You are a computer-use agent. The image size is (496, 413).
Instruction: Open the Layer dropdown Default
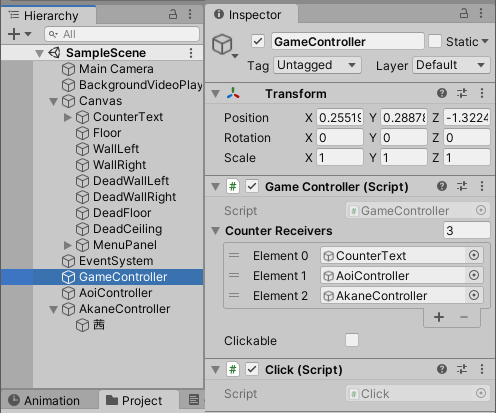[x=451, y=65]
